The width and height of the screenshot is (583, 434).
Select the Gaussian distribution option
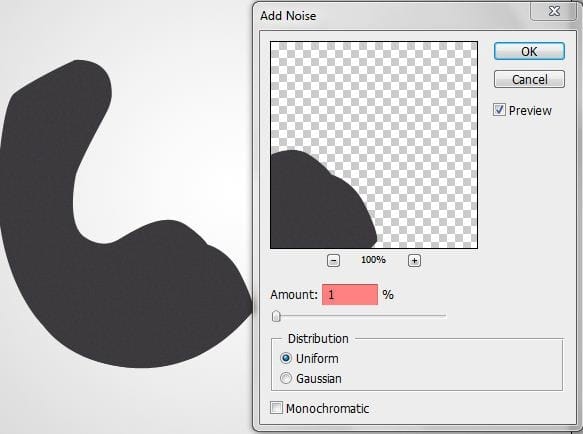pyautogui.click(x=286, y=378)
